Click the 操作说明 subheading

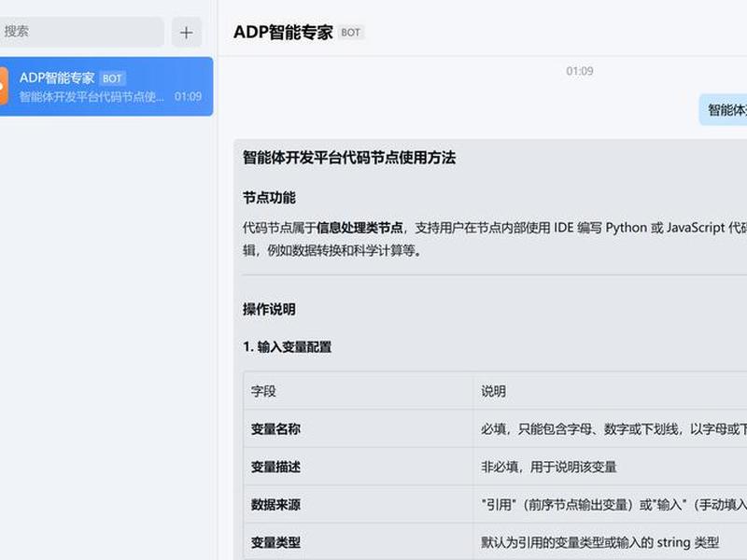269,310
